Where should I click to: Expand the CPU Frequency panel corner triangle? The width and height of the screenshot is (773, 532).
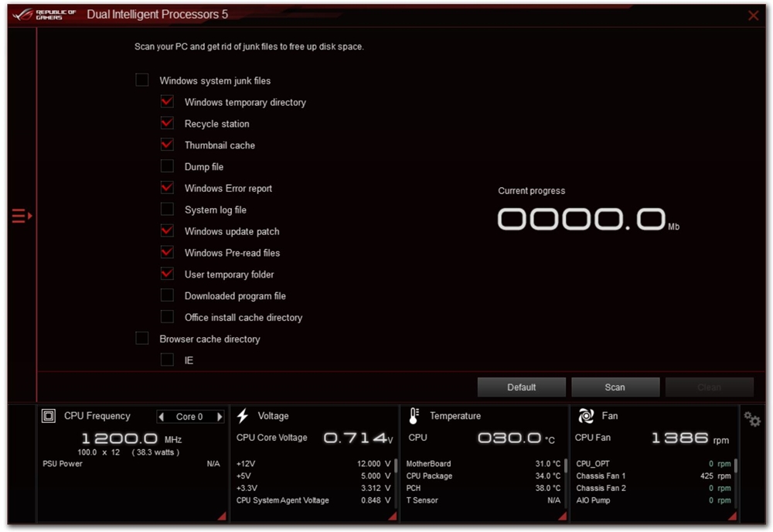pos(223,517)
